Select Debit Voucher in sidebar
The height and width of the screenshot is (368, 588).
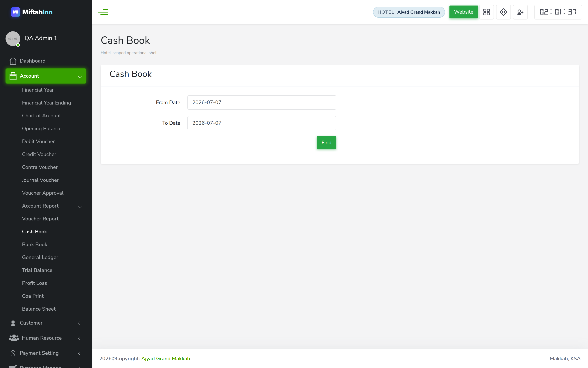pos(38,141)
